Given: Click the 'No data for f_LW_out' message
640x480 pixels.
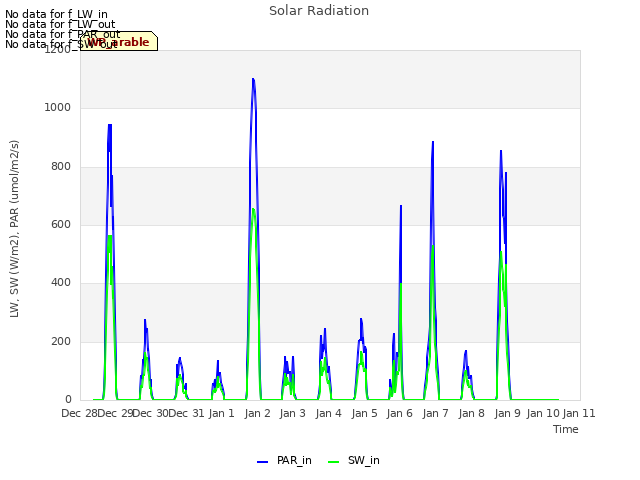Looking at the screenshot, I should [x=60, y=24].
